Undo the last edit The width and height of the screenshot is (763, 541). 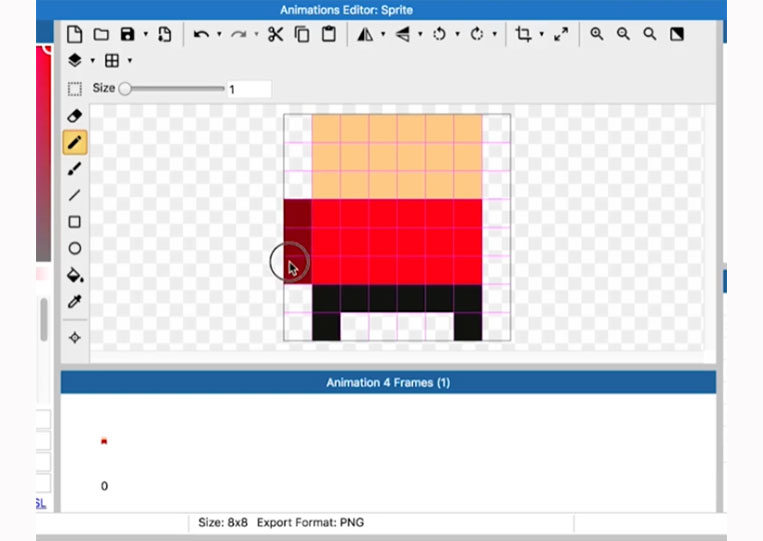[201, 35]
